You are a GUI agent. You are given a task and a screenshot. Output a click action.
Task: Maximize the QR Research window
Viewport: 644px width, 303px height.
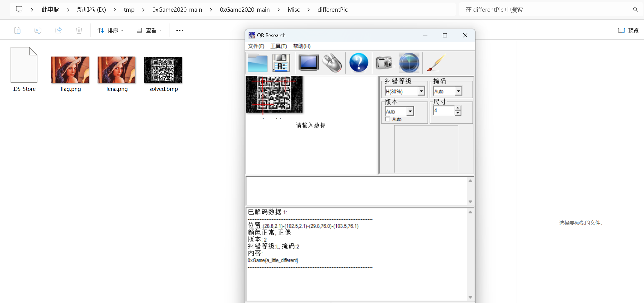tap(445, 35)
